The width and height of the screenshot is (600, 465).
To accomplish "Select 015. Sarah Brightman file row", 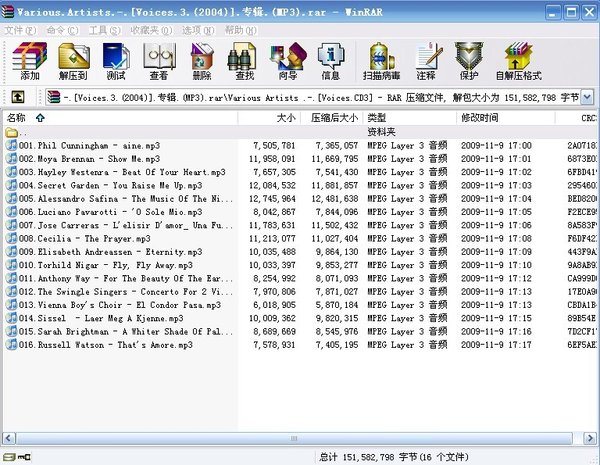I will pos(300,331).
